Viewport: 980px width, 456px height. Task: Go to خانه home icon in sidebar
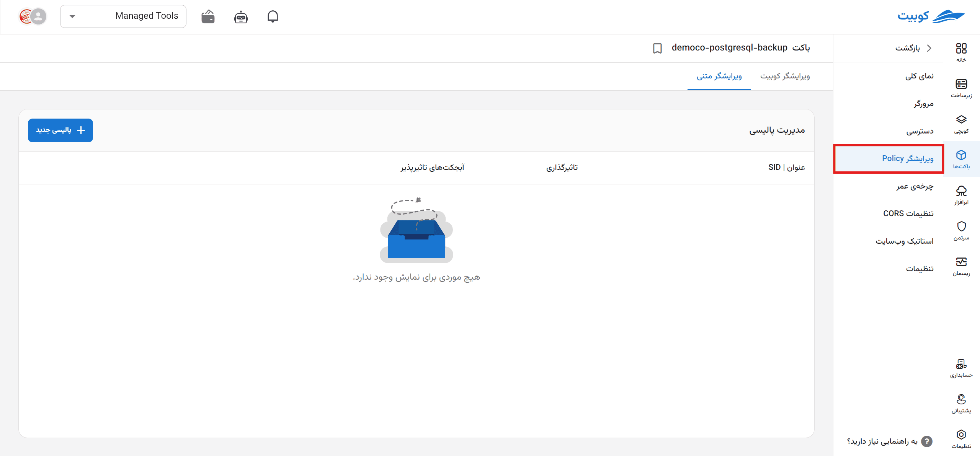[x=961, y=52]
